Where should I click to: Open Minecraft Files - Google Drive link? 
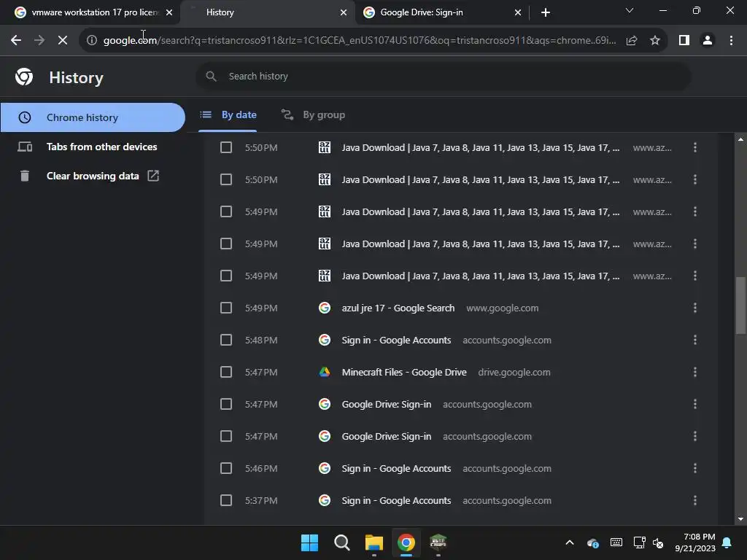(404, 372)
